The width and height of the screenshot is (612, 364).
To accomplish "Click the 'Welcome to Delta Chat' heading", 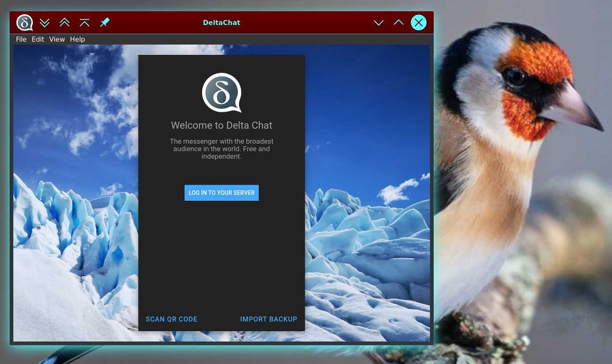I will tap(221, 126).
